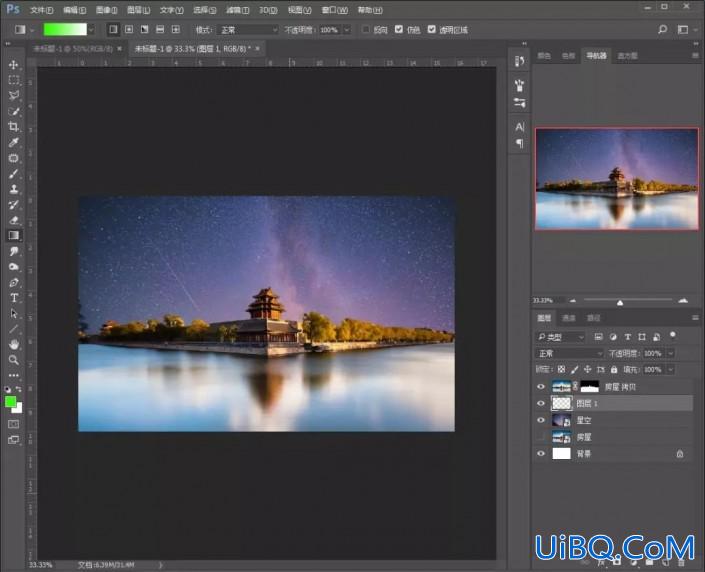
Task: Toggle the 仿色 (Dither) checkbox
Action: point(399,29)
